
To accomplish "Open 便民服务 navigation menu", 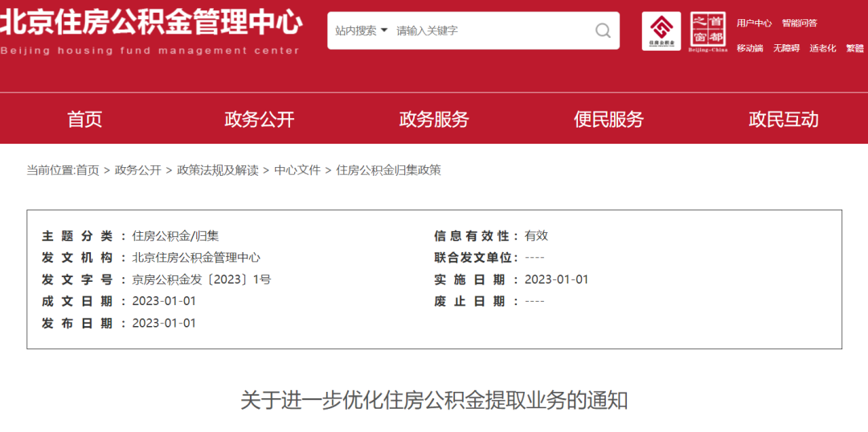I will [608, 119].
